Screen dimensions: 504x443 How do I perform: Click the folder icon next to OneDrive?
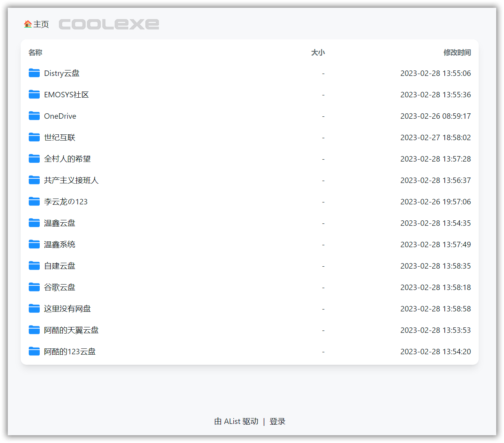coord(34,116)
